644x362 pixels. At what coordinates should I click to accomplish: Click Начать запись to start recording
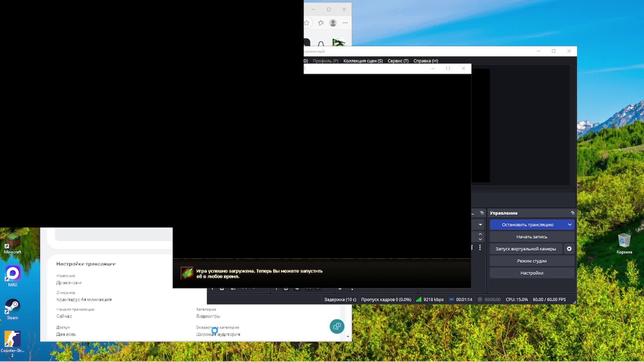[x=532, y=237]
